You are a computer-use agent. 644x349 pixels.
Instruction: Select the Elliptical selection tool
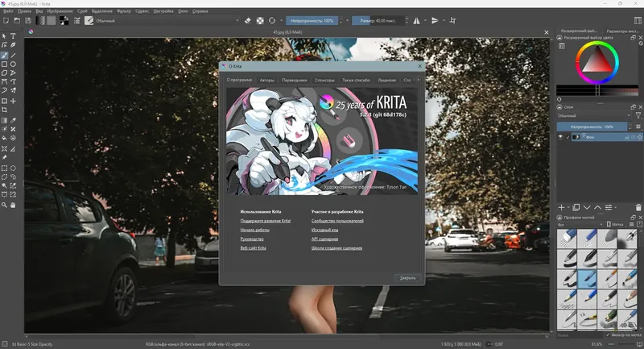(x=13, y=168)
